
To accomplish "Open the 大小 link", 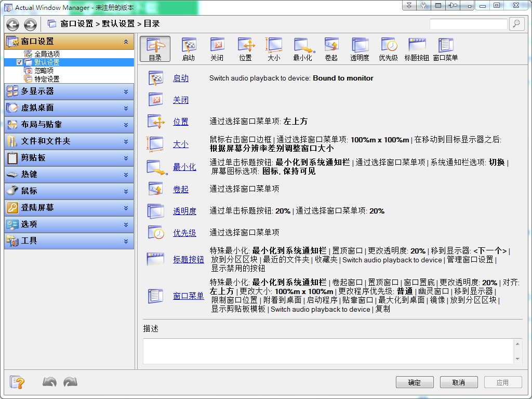I will [180, 144].
